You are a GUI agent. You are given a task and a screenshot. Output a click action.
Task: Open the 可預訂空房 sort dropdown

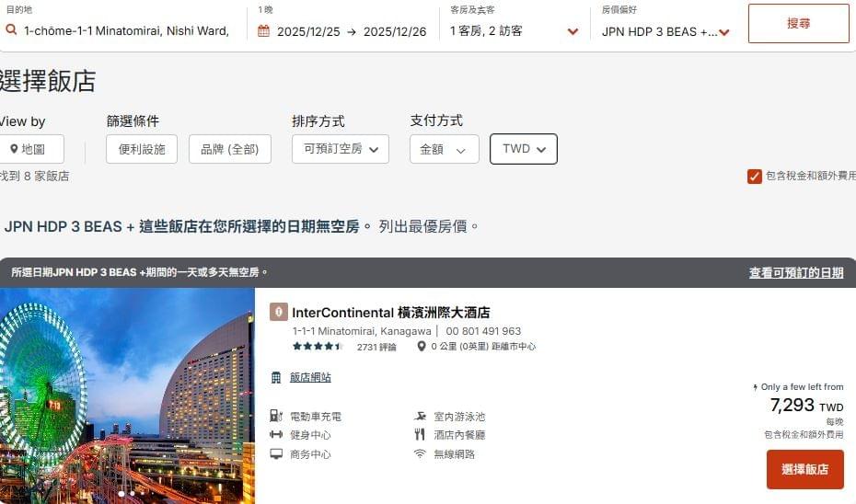click(x=341, y=149)
